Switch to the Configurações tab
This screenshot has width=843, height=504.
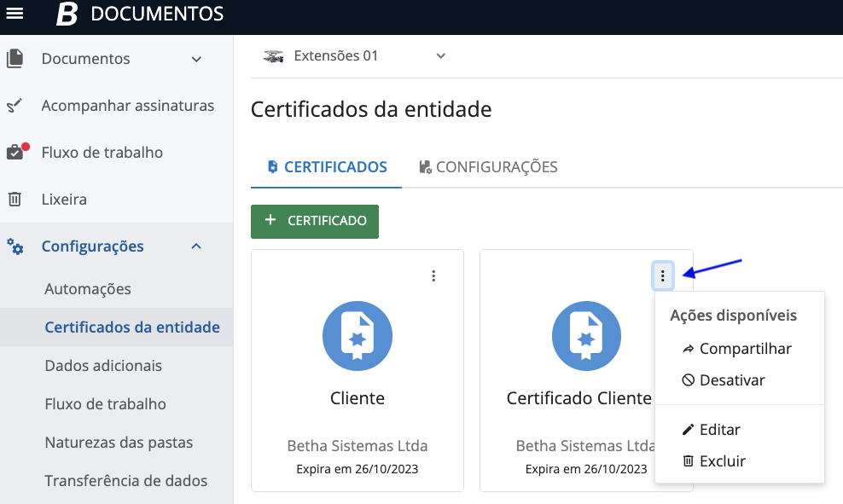click(x=488, y=167)
